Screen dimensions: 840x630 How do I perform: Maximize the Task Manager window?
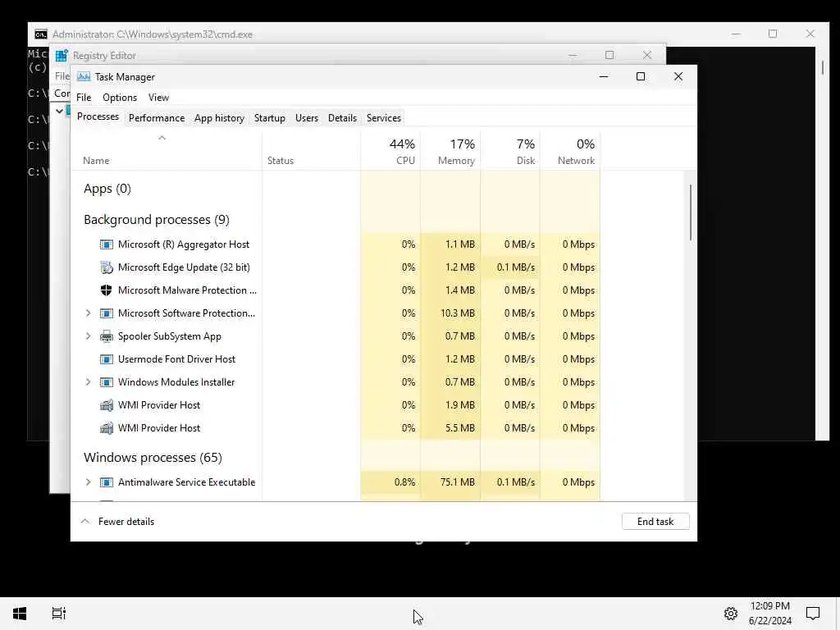point(640,76)
